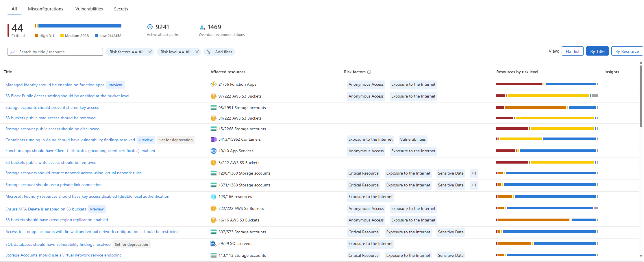Expand +1 risk factors on the virtual network rules row
This screenshot has height=262, width=644.
(474, 173)
